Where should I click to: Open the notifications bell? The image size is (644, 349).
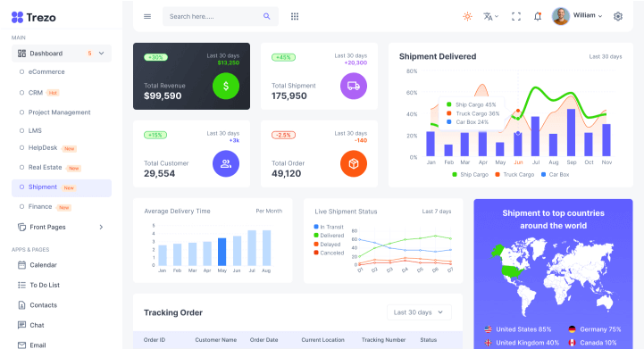[538, 16]
